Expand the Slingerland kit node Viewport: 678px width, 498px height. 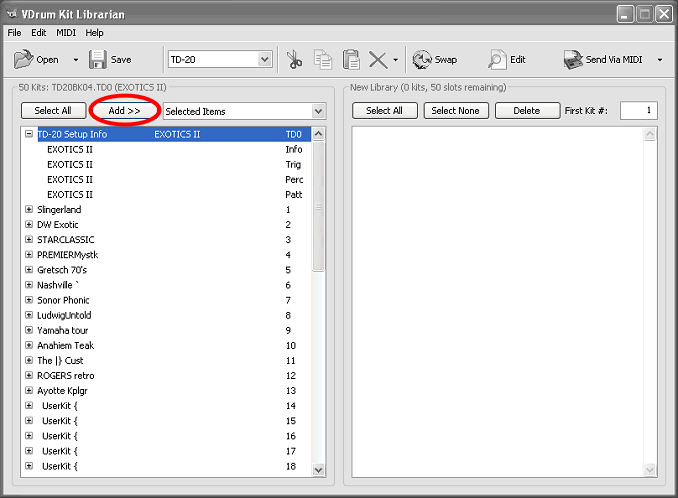pos(29,210)
